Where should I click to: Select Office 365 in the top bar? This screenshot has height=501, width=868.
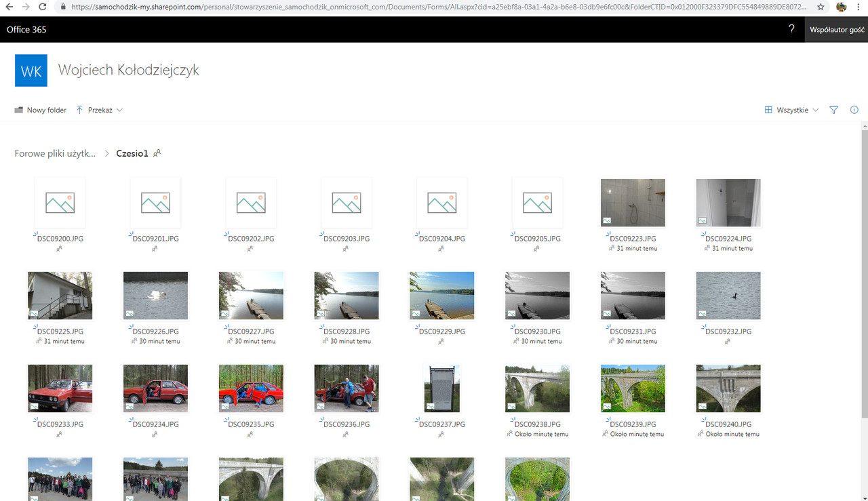pyautogui.click(x=26, y=29)
